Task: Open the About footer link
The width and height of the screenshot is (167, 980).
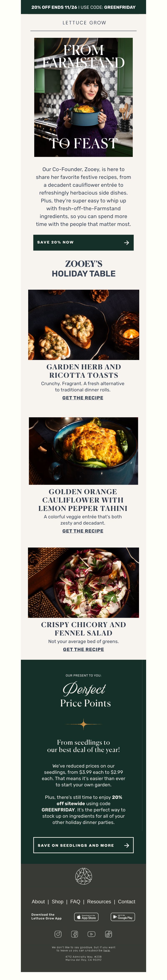Action: tap(38, 901)
